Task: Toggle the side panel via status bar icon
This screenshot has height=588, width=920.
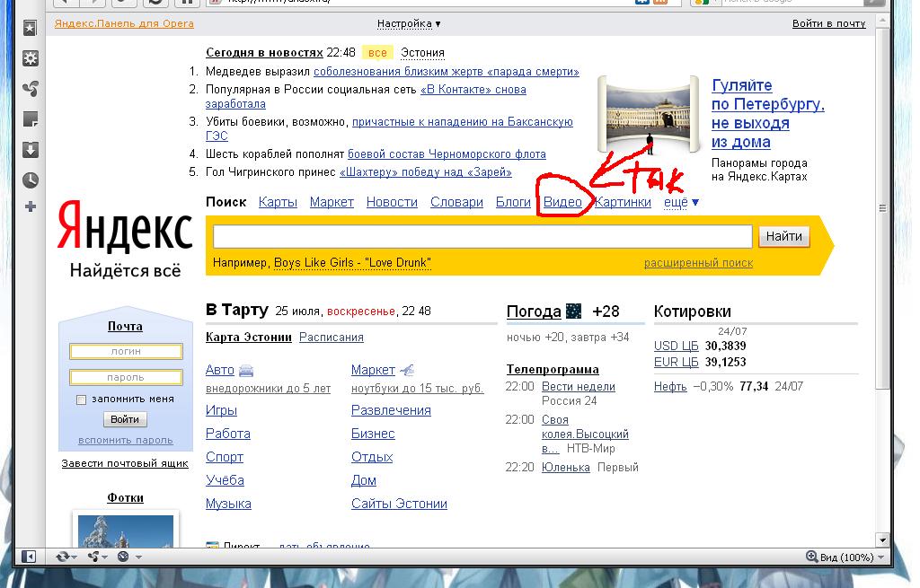Action: pyautogui.click(x=28, y=557)
